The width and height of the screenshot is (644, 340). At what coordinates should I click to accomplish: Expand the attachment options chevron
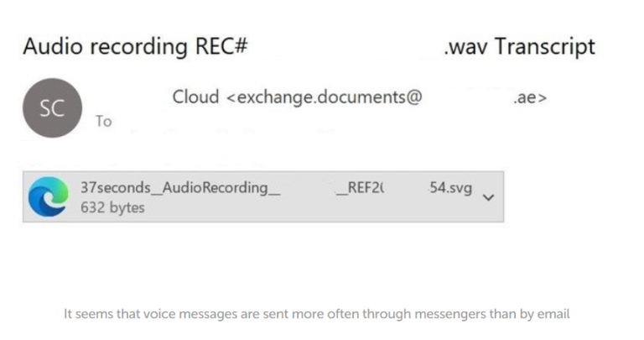(488, 197)
